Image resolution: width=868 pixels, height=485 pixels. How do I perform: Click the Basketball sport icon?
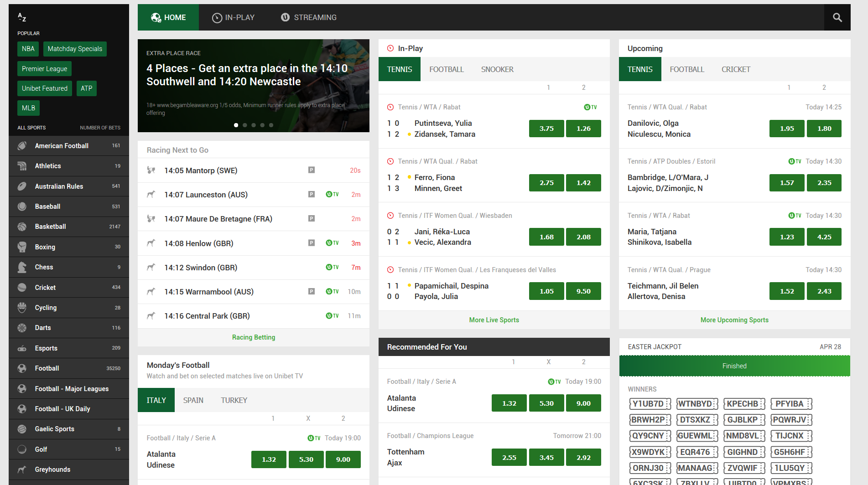click(22, 227)
